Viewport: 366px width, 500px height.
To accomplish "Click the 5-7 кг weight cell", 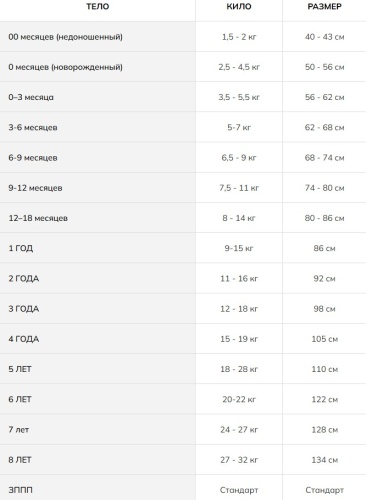I will (239, 127).
